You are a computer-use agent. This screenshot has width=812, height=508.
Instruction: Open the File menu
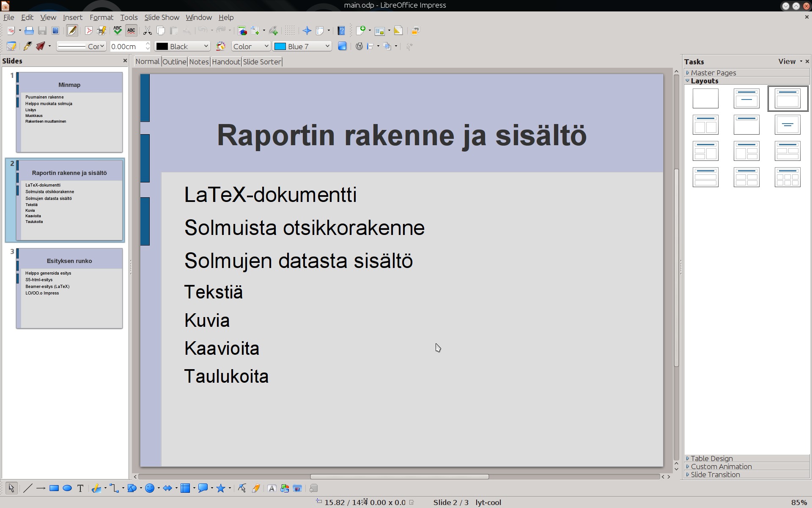click(x=8, y=17)
